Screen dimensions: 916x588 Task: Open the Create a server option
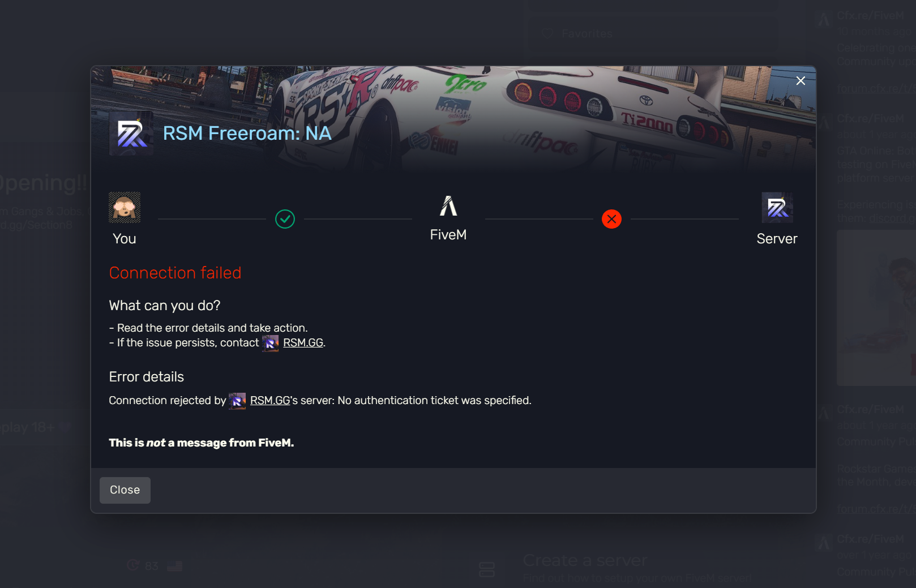click(585, 560)
